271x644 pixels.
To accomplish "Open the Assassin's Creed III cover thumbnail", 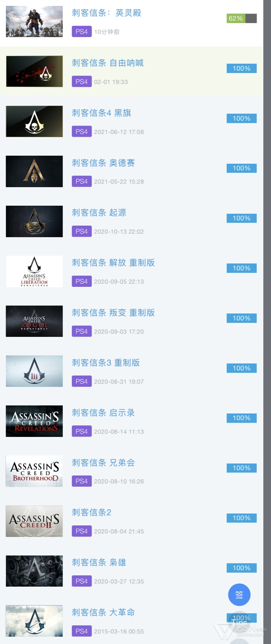I will pyautogui.click(x=34, y=371).
